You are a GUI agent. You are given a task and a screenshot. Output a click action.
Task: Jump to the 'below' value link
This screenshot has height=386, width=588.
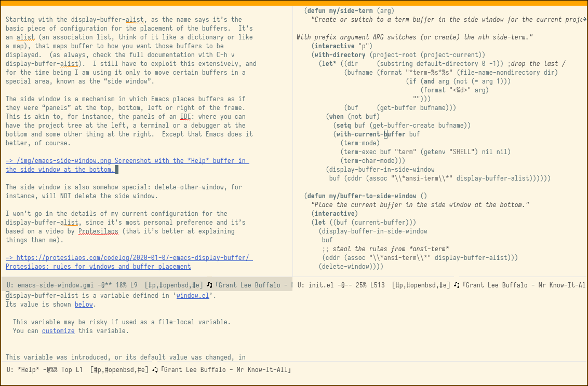(x=84, y=305)
